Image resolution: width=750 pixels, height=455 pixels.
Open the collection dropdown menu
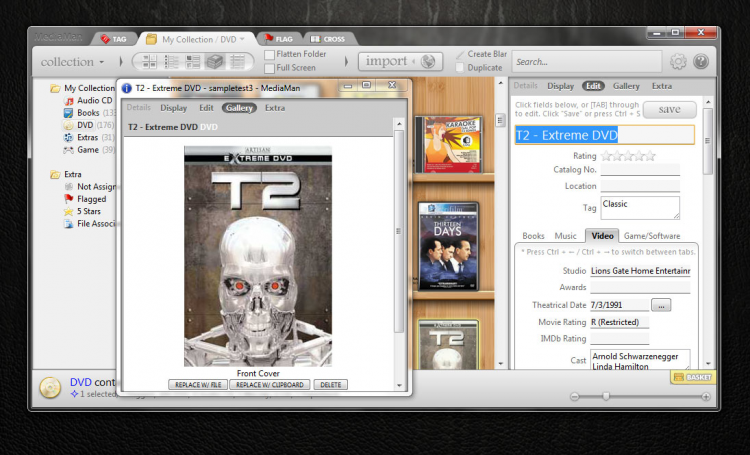click(x=72, y=62)
